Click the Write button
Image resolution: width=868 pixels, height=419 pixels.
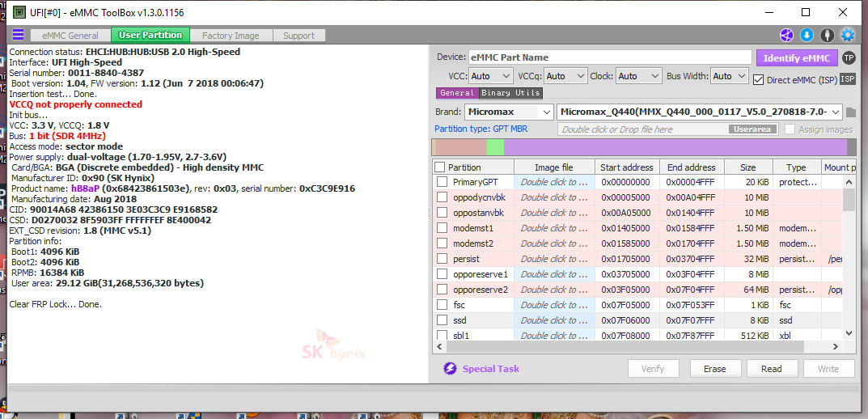click(828, 369)
